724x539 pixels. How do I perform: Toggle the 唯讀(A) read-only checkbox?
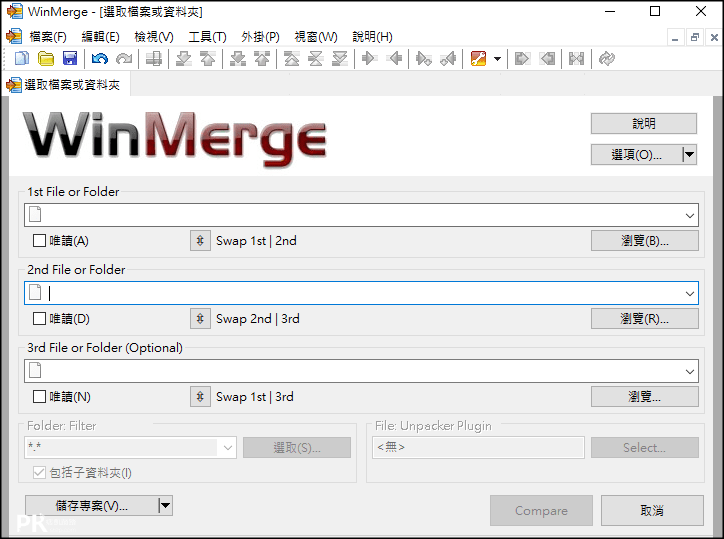39,241
